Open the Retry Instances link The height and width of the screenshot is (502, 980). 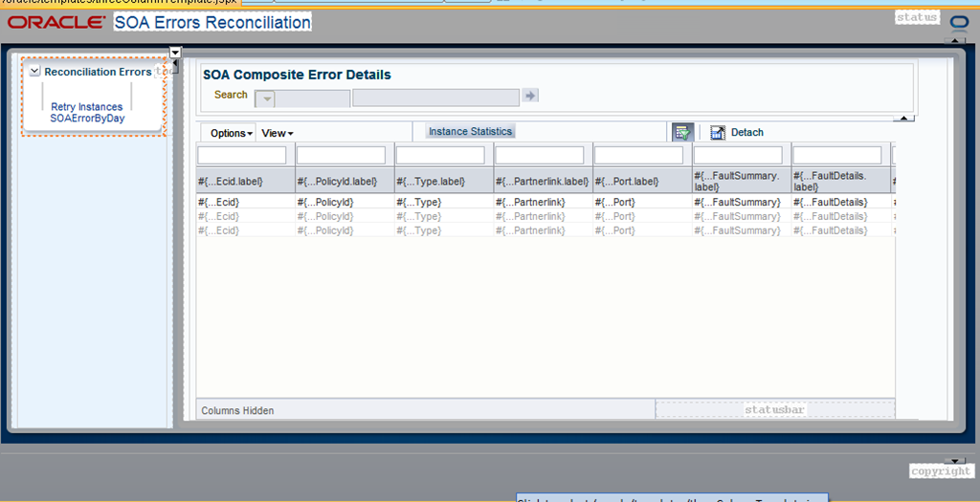pos(87,107)
